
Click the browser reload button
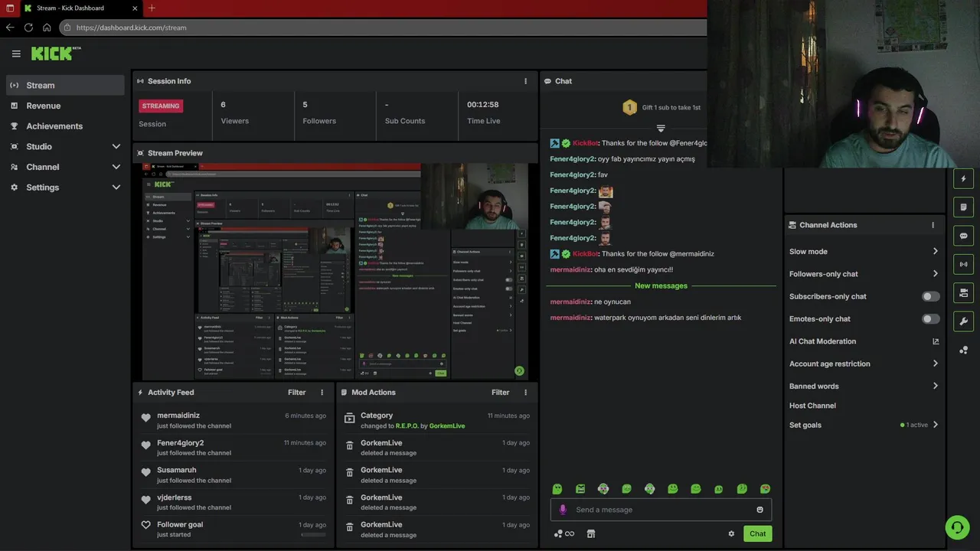coord(28,28)
